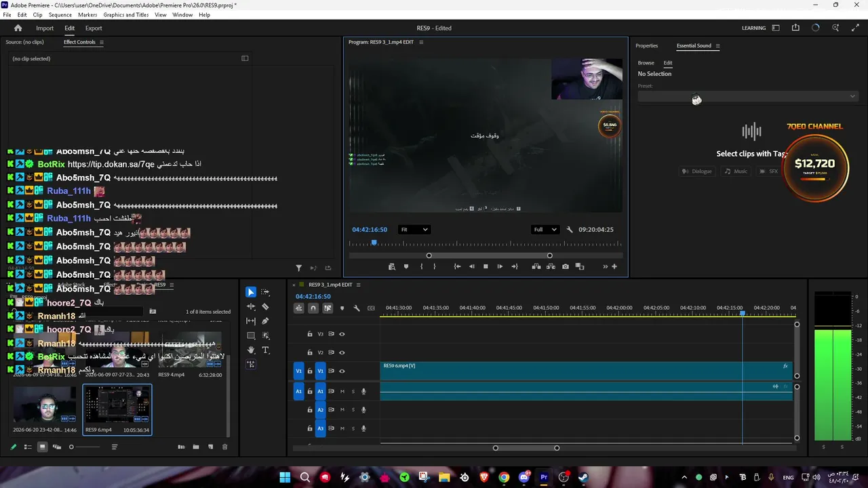This screenshot has height=488, width=868.
Task: Open Program monitor settings wrench
Action: (570, 230)
